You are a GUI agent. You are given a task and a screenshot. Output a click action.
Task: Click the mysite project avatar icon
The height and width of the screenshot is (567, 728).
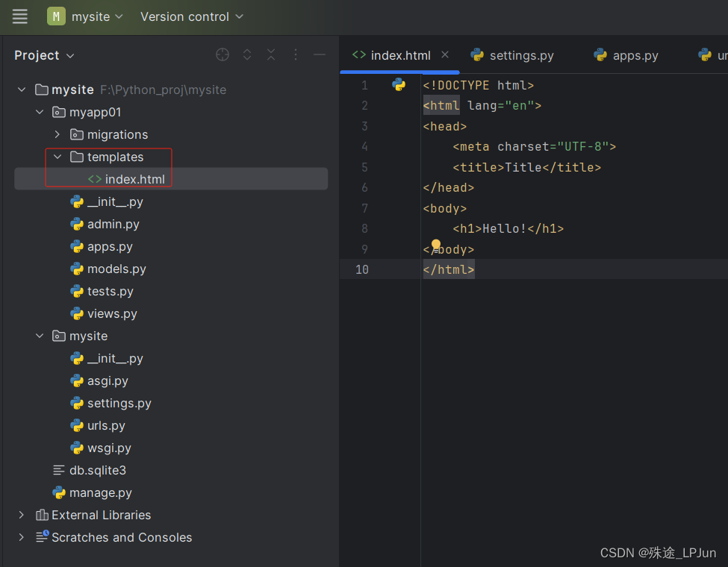coord(56,16)
